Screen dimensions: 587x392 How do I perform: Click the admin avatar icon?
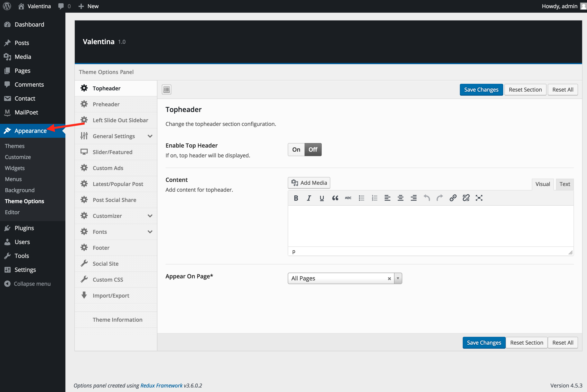(x=583, y=6)
